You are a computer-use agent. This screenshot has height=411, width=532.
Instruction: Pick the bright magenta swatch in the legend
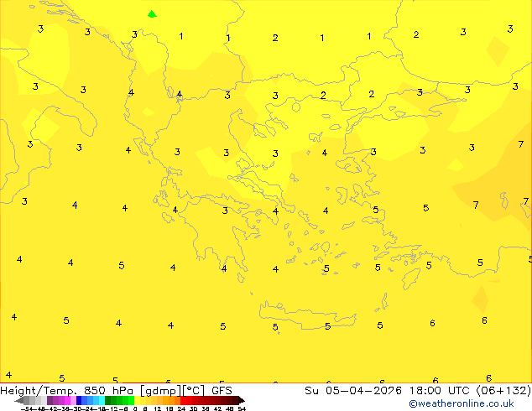[67, 400]
